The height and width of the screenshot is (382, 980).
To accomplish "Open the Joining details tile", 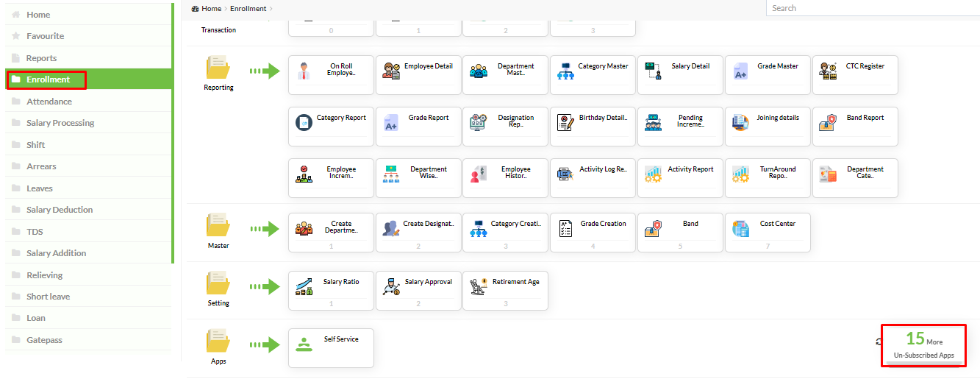I will [x=768, y=127].
